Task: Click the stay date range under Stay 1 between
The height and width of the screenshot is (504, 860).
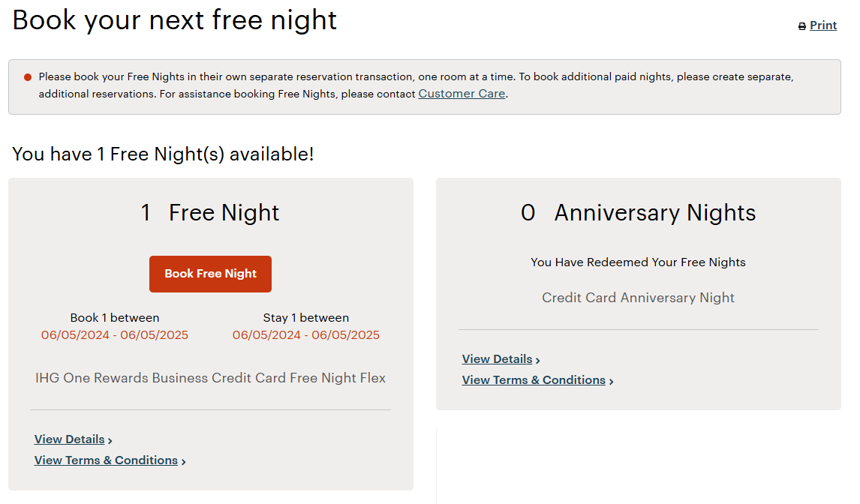Action: pos(306,335)
